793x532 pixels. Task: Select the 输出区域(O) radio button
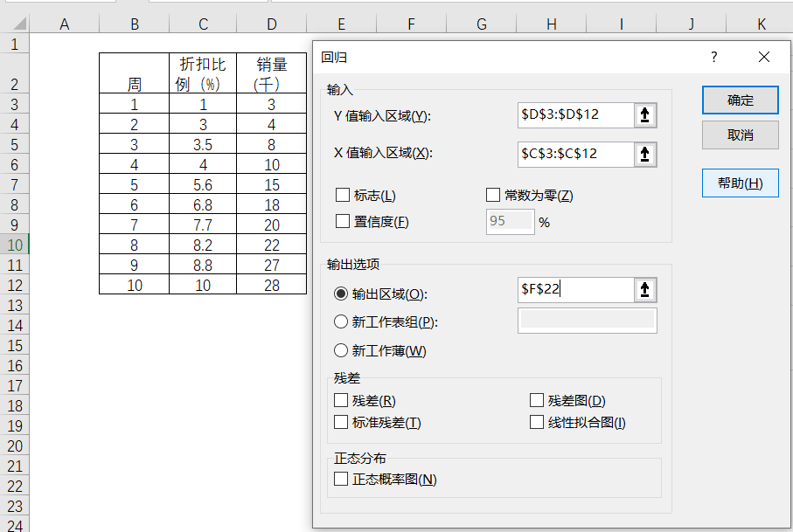point(341,294)
